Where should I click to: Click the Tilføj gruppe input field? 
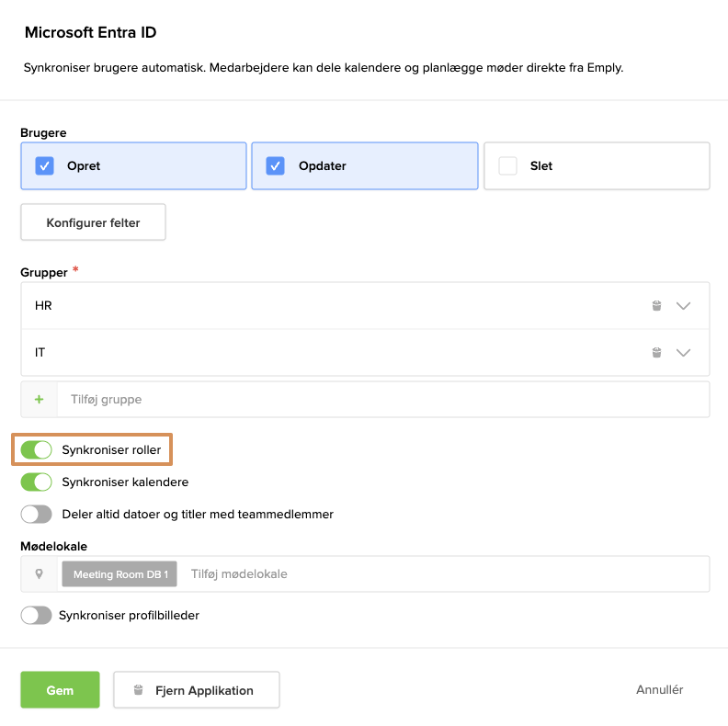click(x=381, y=400)
